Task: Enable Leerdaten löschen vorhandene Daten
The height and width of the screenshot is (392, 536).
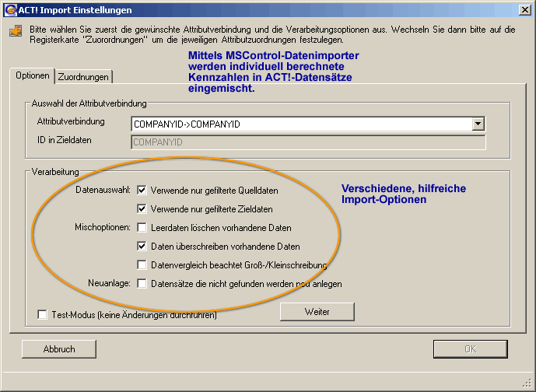Action: pyautogui.click(x=142, y=227)
